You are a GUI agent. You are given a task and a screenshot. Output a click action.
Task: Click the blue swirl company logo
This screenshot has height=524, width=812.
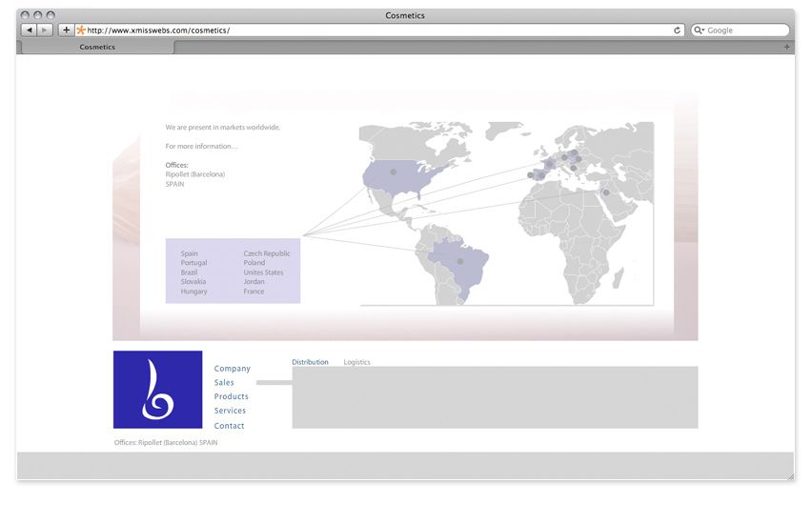tap(158, 390)
